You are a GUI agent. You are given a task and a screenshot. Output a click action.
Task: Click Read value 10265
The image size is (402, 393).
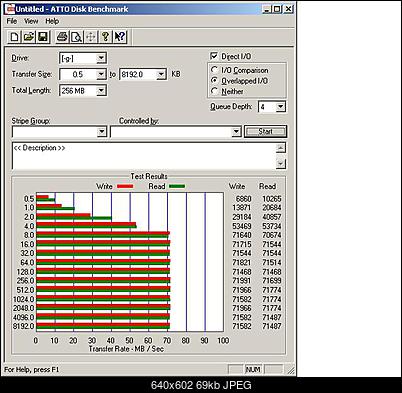[x=272, y=199]
